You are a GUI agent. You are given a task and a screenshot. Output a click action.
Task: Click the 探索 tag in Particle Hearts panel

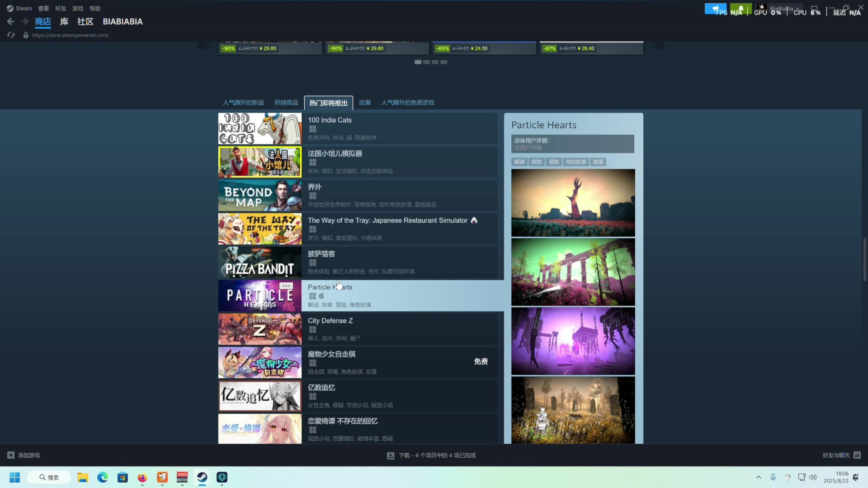point(537,162)
